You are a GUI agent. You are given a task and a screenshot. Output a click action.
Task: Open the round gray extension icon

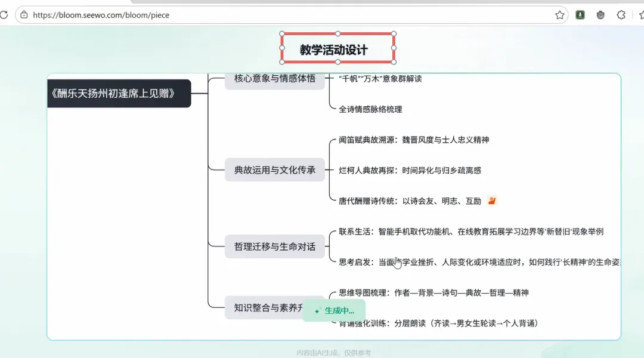point(600,15)
